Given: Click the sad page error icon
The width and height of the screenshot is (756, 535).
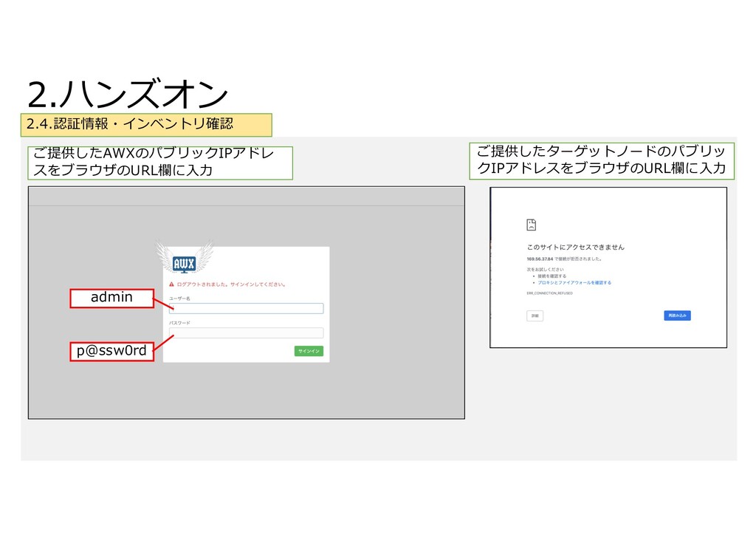Looking at the screenshot, I should point(531,225).
